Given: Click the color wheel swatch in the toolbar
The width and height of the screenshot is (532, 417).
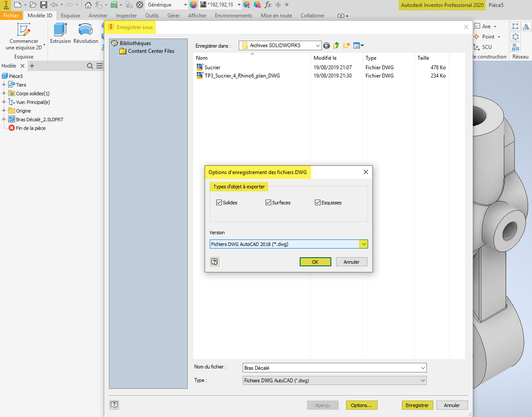Looking at the screenshot, I should [192, 5].
